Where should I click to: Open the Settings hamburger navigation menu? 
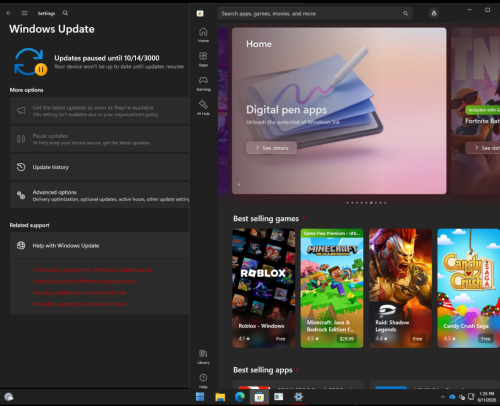pos(25,13)
